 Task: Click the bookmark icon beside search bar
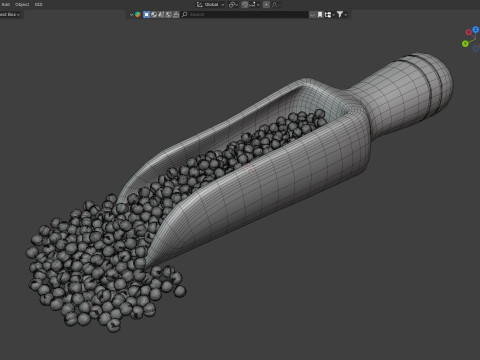(320, 14)
